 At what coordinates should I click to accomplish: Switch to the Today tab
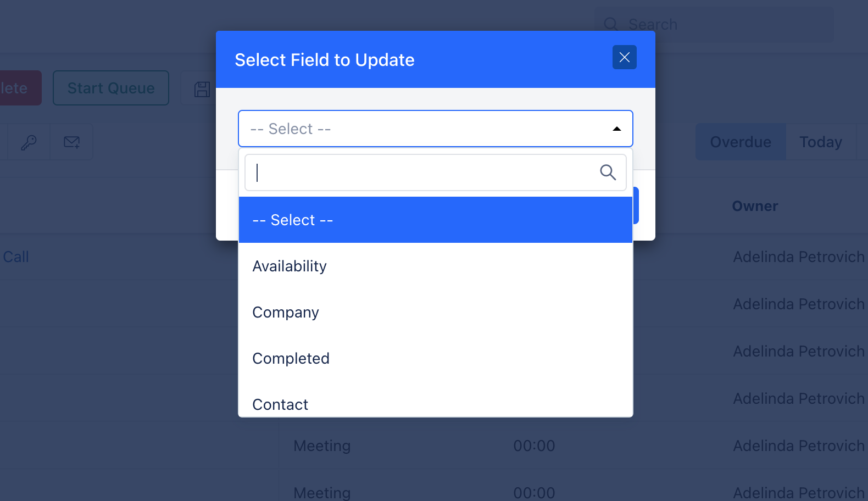click(821, 142)
